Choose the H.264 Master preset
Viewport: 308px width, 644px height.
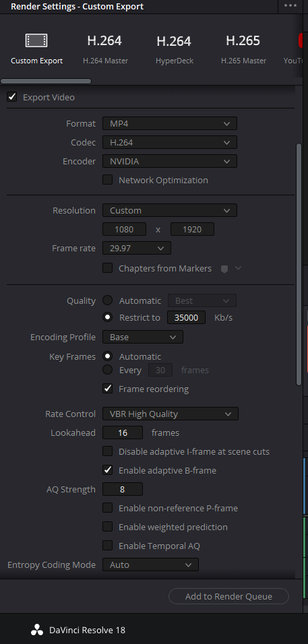coord(104,49)
